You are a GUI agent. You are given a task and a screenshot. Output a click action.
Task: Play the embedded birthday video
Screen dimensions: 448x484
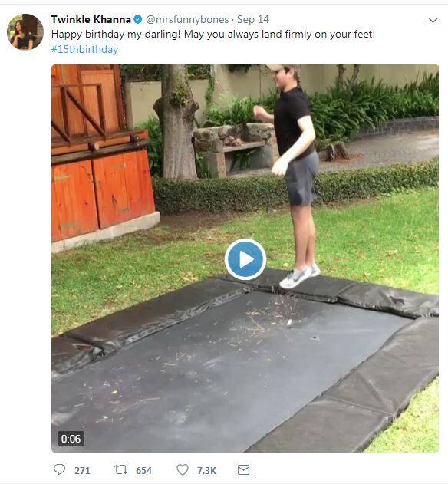(245, 259)
